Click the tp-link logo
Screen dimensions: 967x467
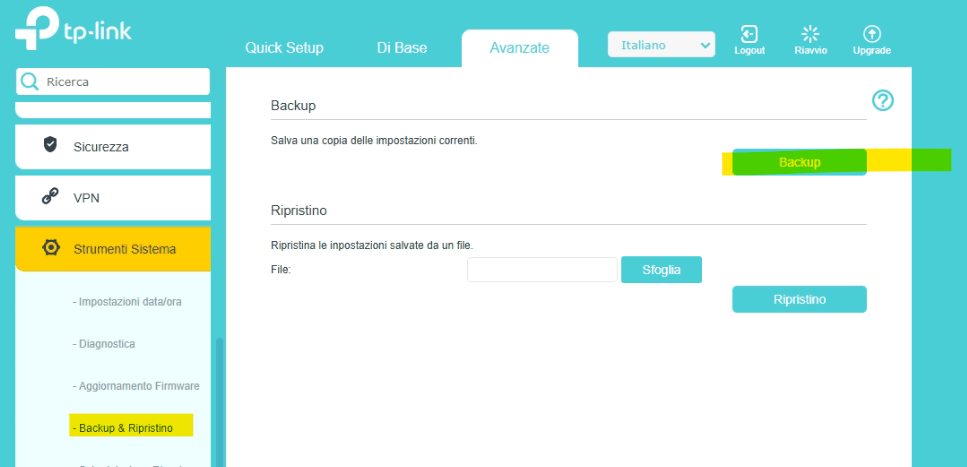[x=73, y=28]
